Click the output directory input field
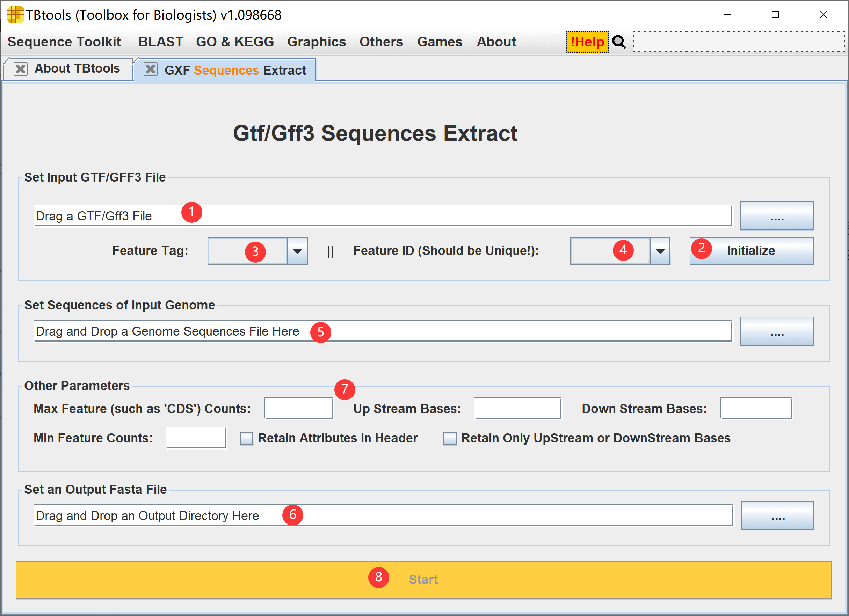The height and width of the screenshot is (616, 849). (x=383, y=515)
